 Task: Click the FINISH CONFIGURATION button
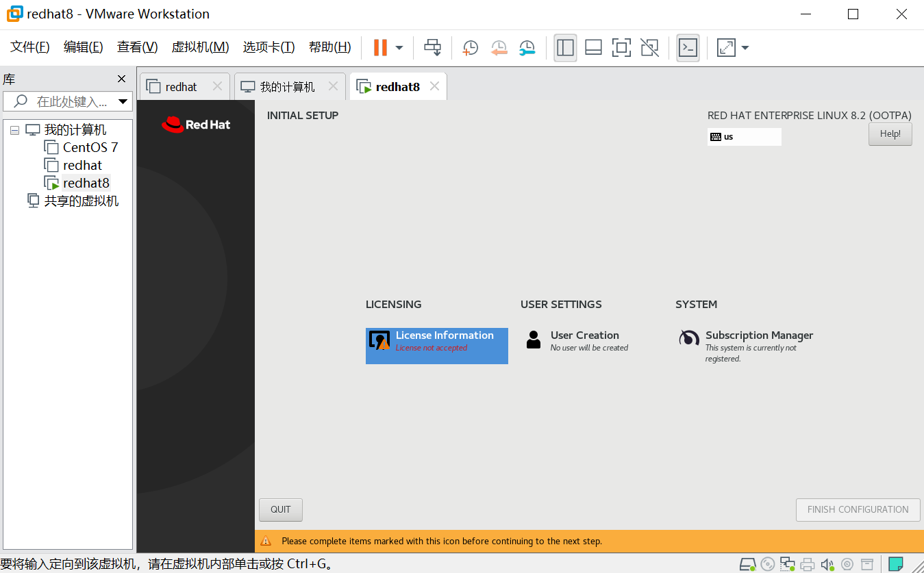click(858, 510)
